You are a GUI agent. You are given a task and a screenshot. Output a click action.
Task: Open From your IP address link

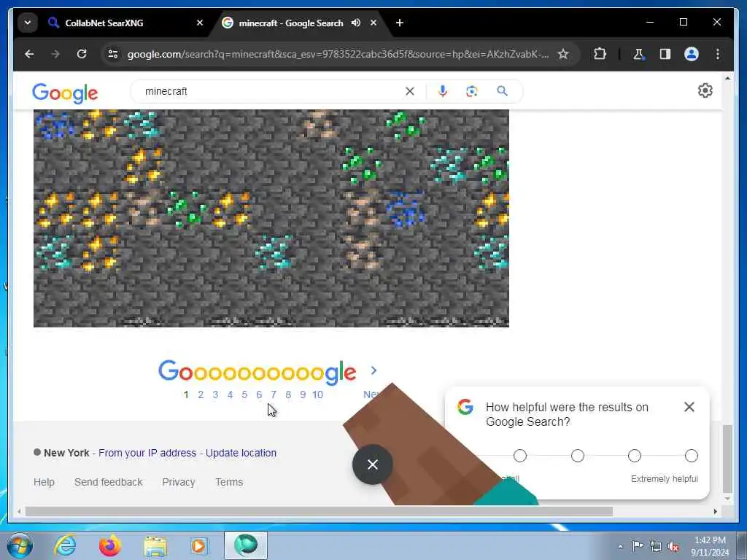147,453
